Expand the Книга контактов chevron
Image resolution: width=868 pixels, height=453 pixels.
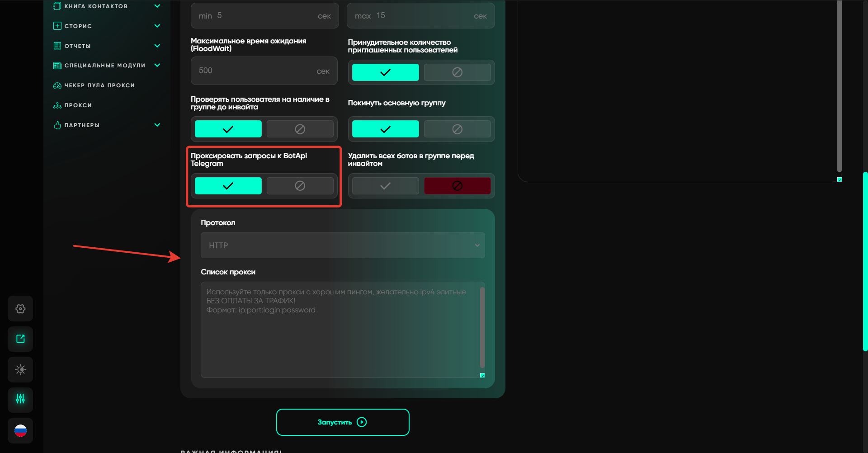[x=157, y=6]
